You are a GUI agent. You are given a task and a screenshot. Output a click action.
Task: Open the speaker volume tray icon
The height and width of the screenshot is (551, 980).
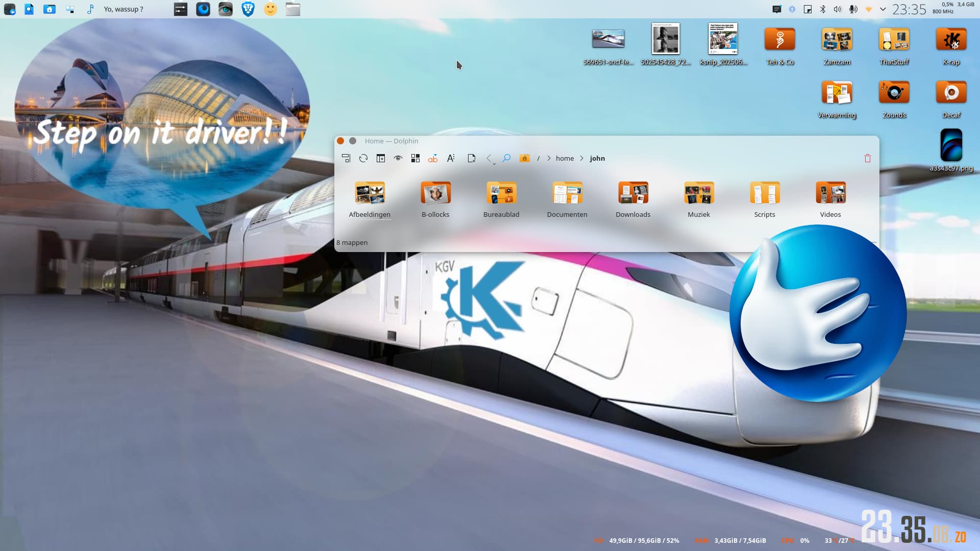(838, 9)
